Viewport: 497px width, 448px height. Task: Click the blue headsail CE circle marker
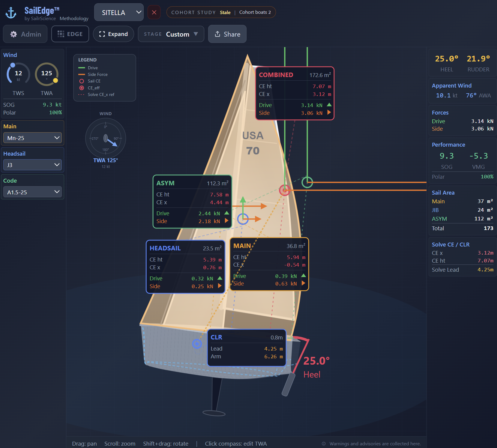click(243, 219)
